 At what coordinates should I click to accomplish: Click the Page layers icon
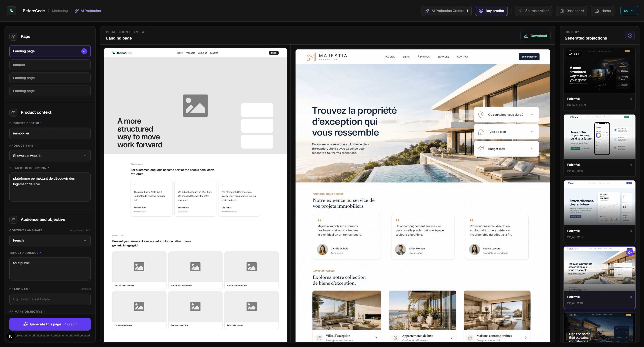click(x=13, y=37)
